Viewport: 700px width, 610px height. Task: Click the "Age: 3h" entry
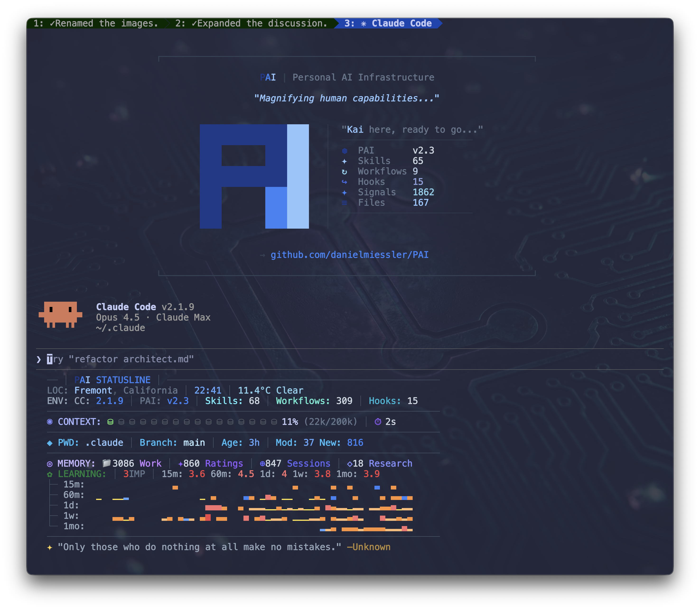point(240,443)
